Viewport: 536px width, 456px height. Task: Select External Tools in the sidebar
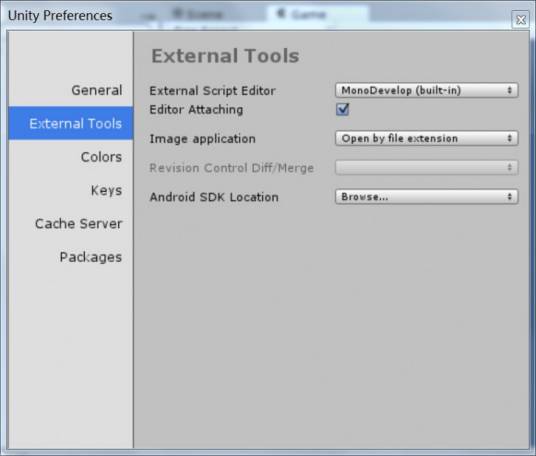71,123
